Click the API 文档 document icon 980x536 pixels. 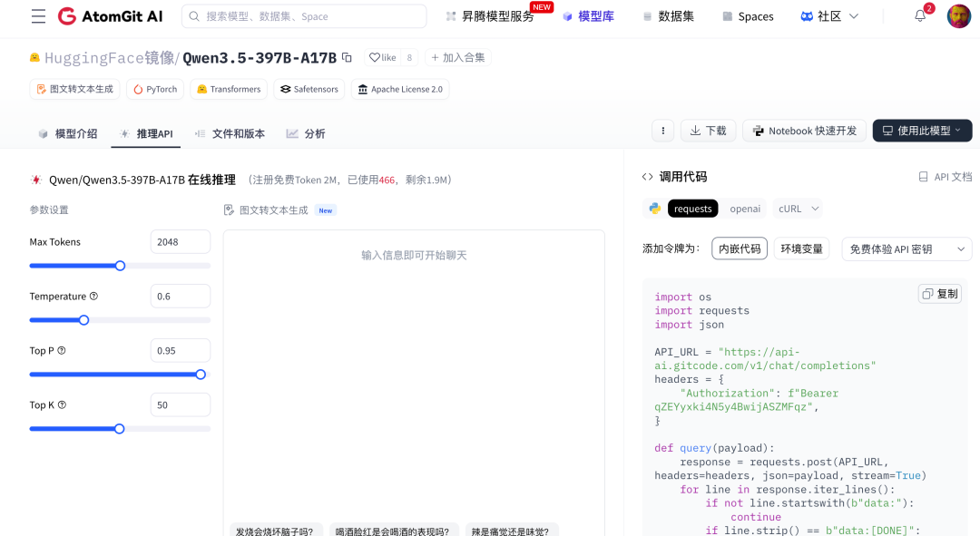point(923,177)
